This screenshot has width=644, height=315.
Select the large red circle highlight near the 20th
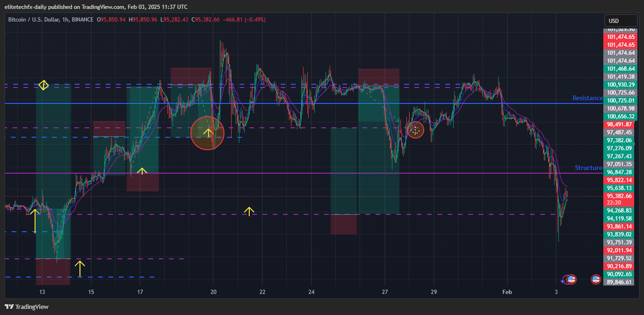coord(208,133)
